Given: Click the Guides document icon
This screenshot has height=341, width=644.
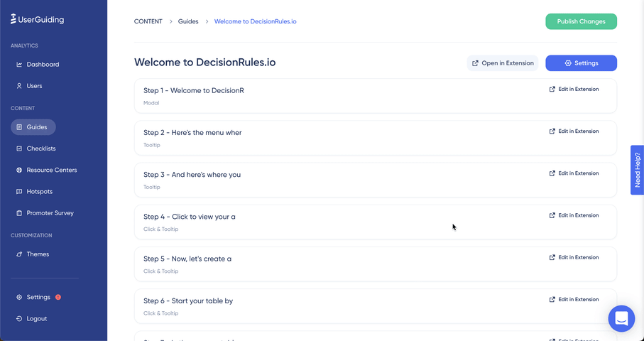Looking at the screenshot, I should coord(19,127).
